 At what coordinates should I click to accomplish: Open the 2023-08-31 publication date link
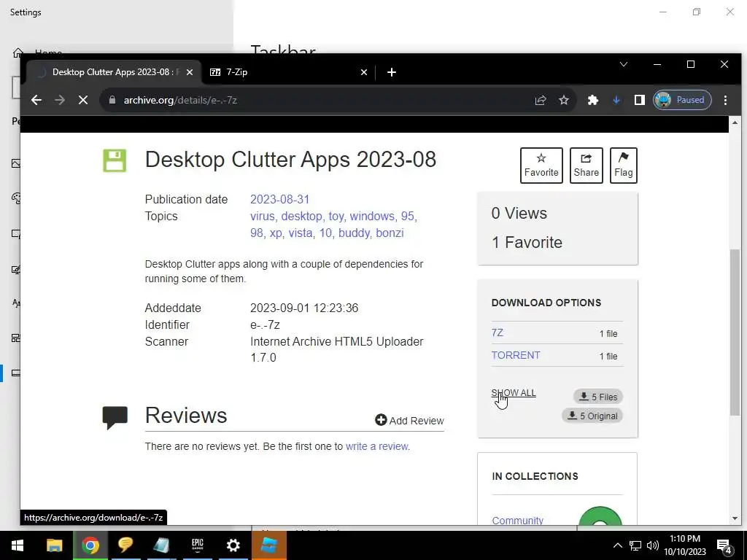(279, 200)
